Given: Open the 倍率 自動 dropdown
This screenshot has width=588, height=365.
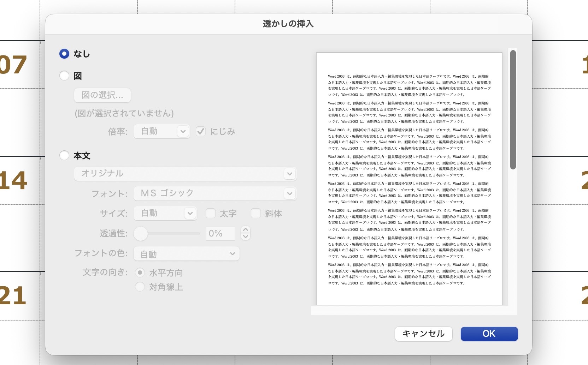Looking at the screenshot, I should pyautogui.click(x=162, y=131).
